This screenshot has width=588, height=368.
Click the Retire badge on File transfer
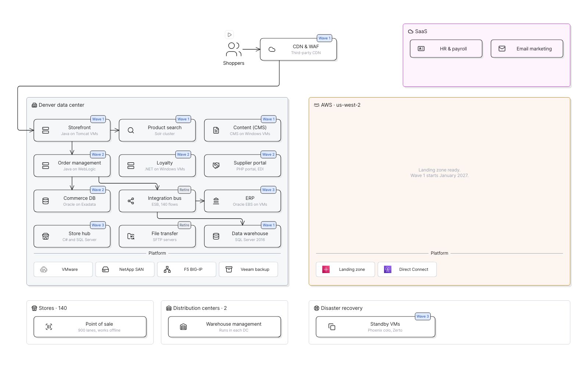(184, 225)
